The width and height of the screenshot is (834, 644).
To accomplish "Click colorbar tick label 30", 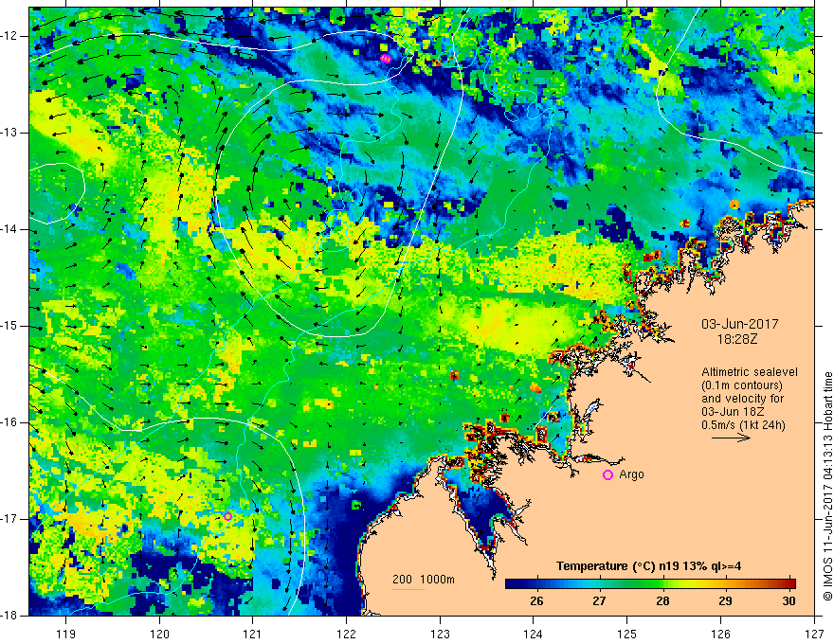I will coord(789,601).
